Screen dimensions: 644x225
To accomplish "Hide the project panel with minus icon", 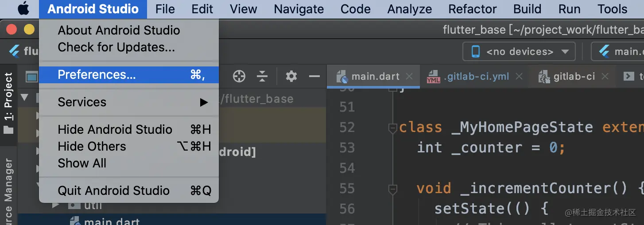I will (314, 77).
